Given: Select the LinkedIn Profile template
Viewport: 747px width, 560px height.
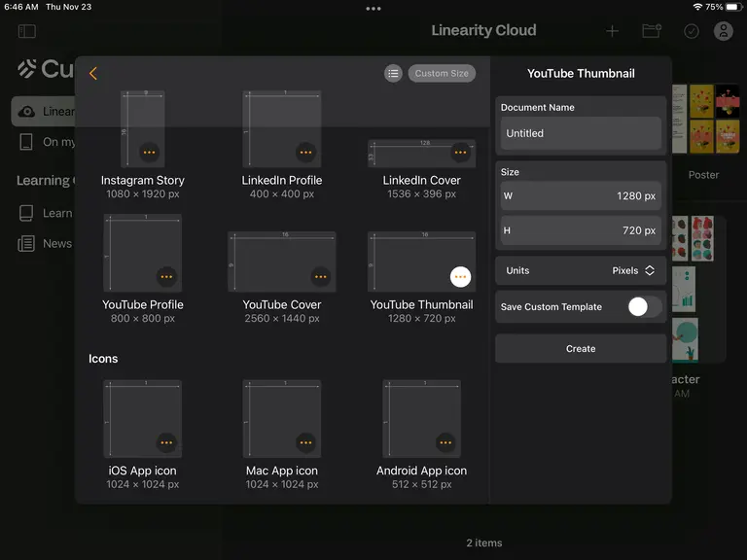Looking at the screenshot, I should [x=282, y=129].
